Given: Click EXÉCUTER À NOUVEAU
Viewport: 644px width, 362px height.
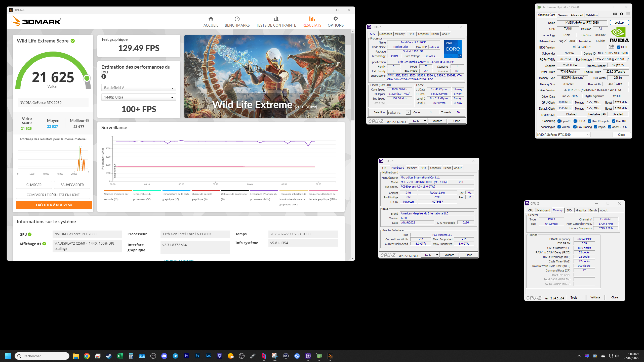Looking at the screenshot, I should [x=54, y=205].
